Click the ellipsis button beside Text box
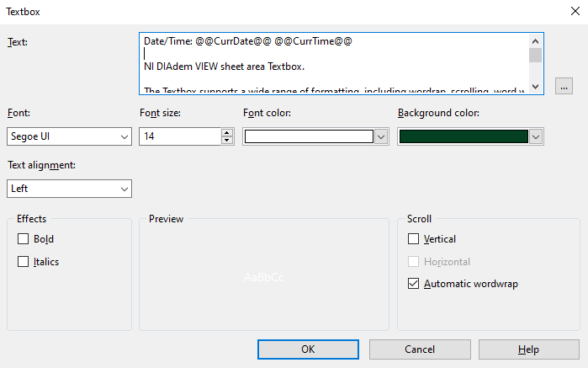This screenshot has width=588, height=368. (x=564, y=85)
